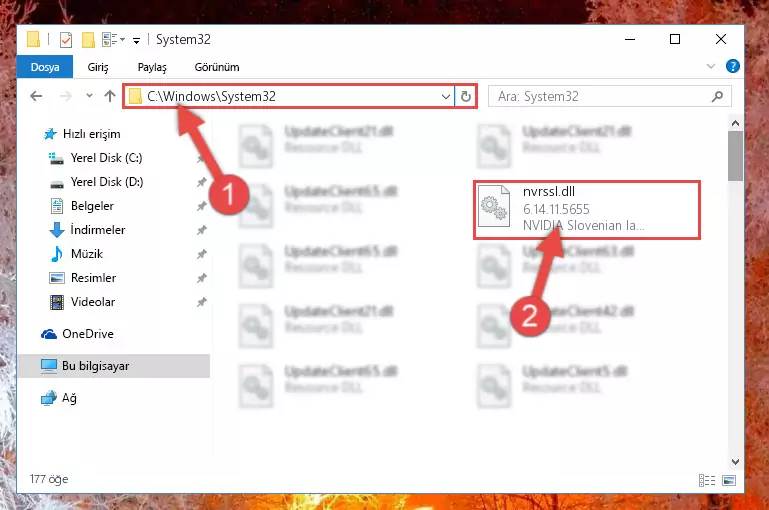Select the nvrssl.dll file
769x510 pixels.
(x=587, y=210)
